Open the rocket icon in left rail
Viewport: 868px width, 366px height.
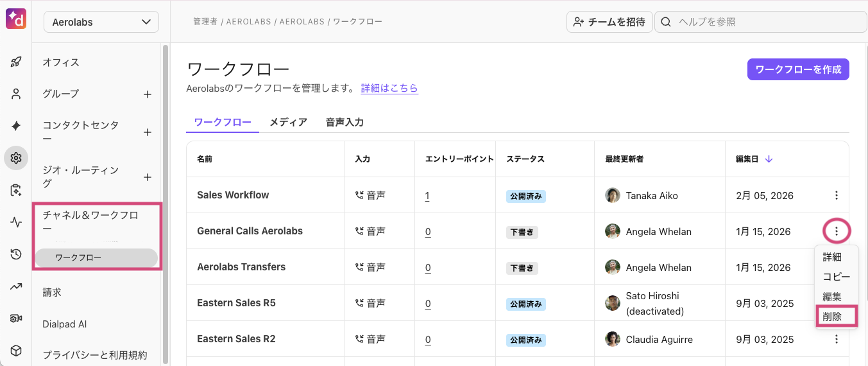pos(16,62)
